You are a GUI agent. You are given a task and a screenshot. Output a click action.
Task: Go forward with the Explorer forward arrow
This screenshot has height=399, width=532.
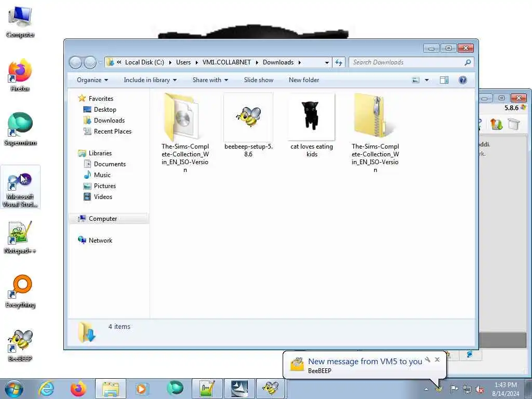click(90, 62)
